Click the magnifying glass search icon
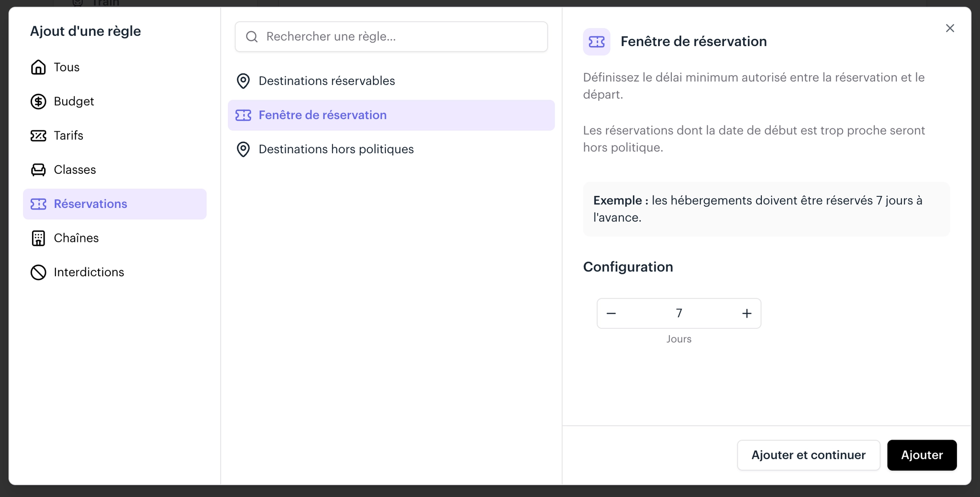This screenshot has height=497, width=980. tap(252, 37)
